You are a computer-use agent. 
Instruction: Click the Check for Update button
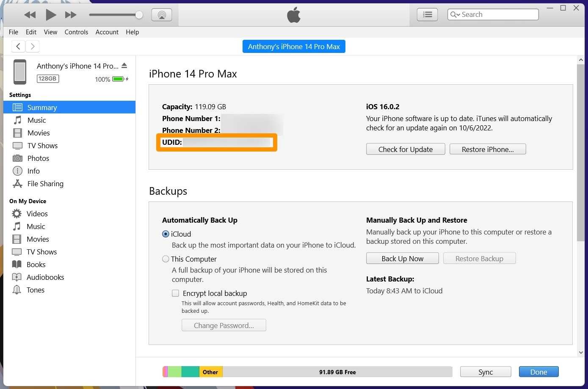(x=405, y=149)
